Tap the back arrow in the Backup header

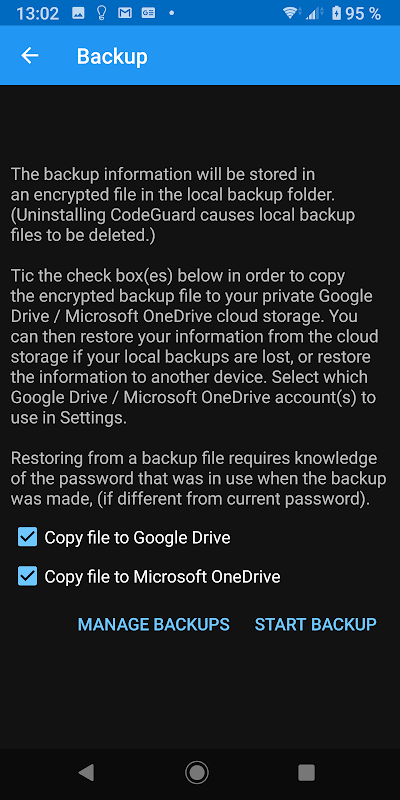pyautogui.click(x=30, y=56)
